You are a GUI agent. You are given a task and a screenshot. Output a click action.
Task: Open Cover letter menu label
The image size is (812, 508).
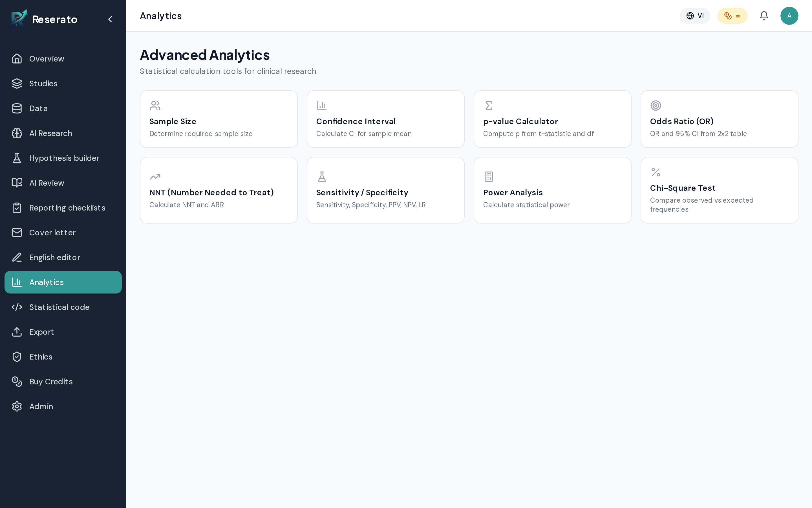[x=52, y=233]
